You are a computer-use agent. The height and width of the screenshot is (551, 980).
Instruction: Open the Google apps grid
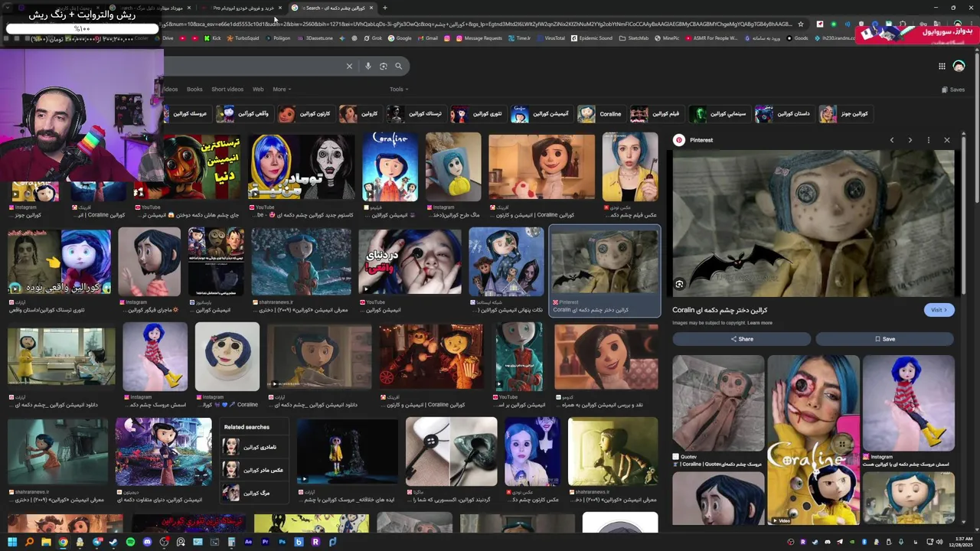click(942, 67)
